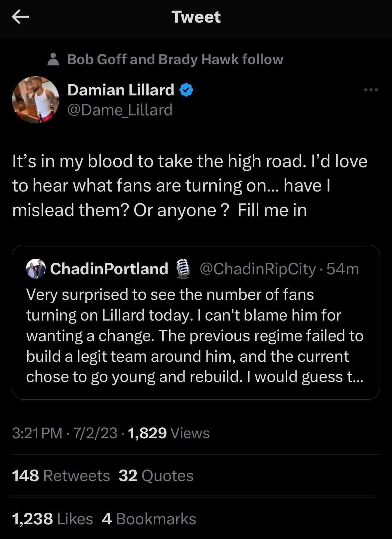This screenshot has width=392, height=539.
Task: Show the 1,238 Likes list
Action: point(53,519)
